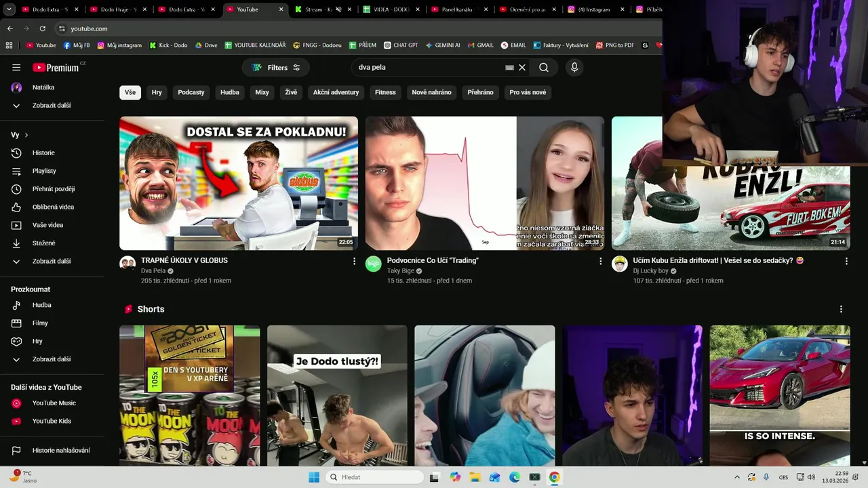Image resolution: width=868 pixels, height=488 pixels.
Task: Select the 'Pro vás nové' filter chip
Action: pyautogui.click(x=528, y=92)
